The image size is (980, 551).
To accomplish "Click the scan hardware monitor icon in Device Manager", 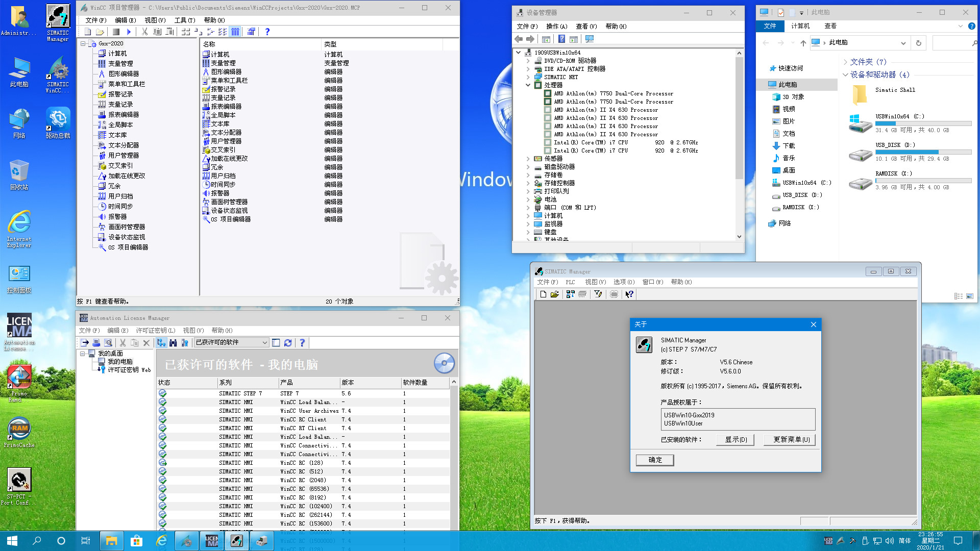I will tap(590, 39).
